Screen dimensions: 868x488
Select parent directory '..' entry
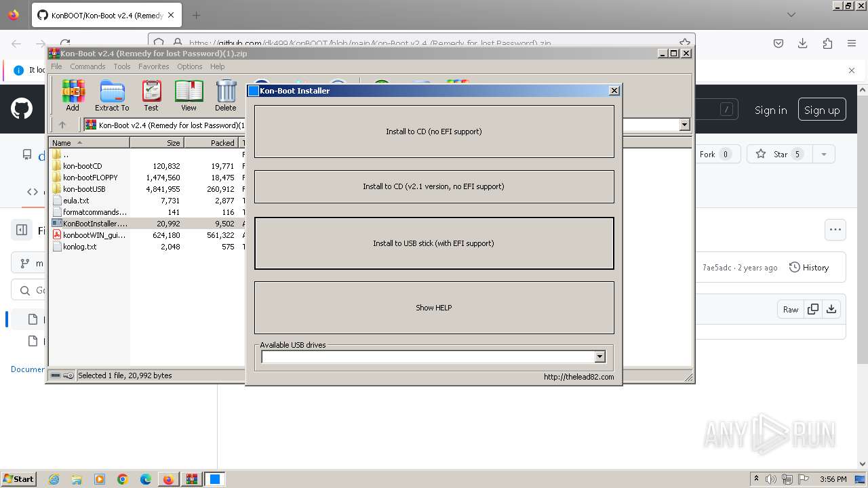(65, 155)
